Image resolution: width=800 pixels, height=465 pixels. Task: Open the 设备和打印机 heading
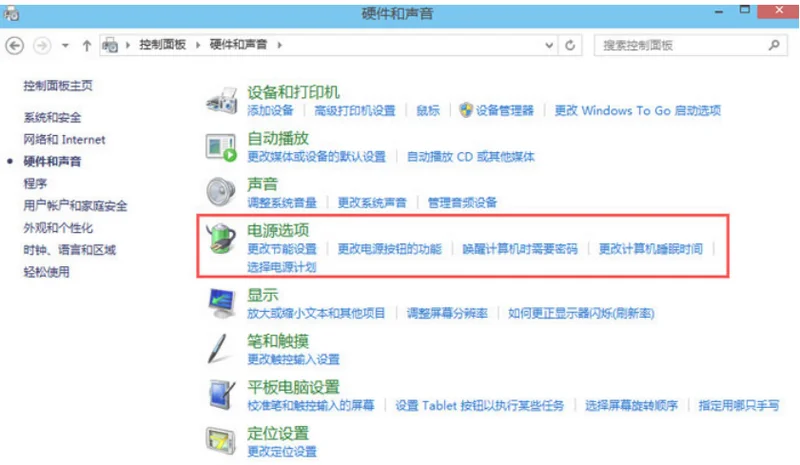[x=293, y=92]
